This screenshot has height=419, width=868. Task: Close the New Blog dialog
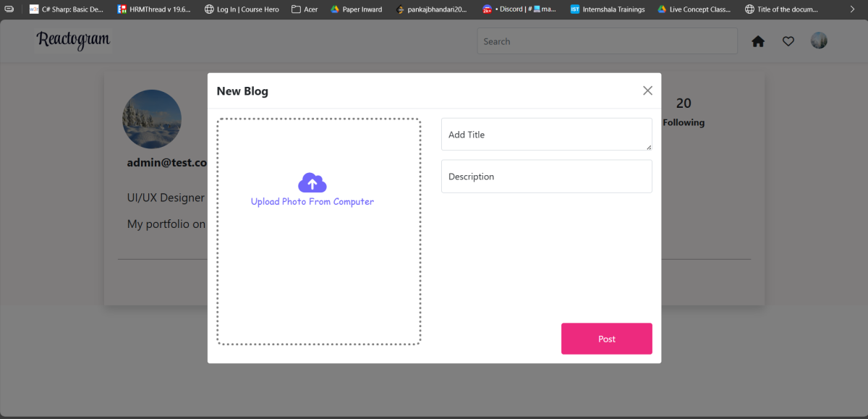[647, 90]
